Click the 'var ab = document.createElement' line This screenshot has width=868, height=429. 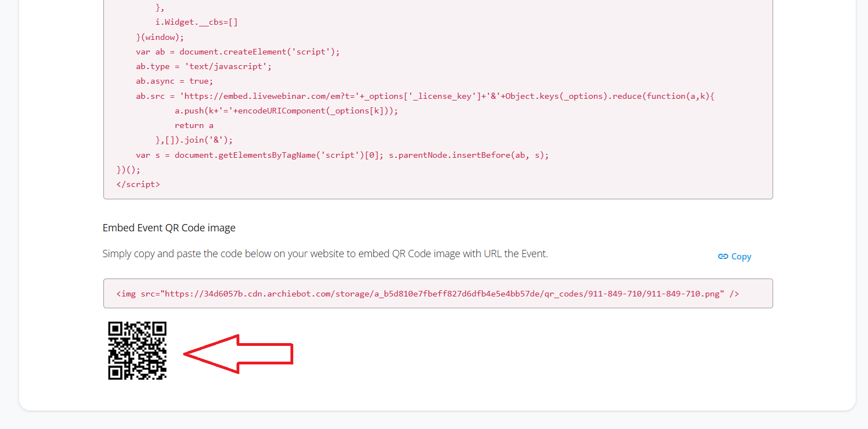coord(238,52)
